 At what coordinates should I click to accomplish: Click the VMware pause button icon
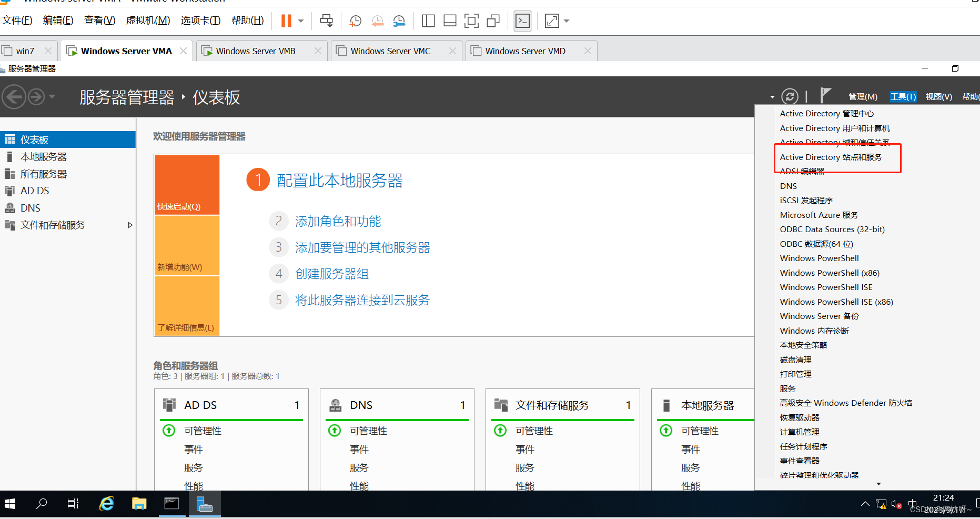click(x=286, y=21)
